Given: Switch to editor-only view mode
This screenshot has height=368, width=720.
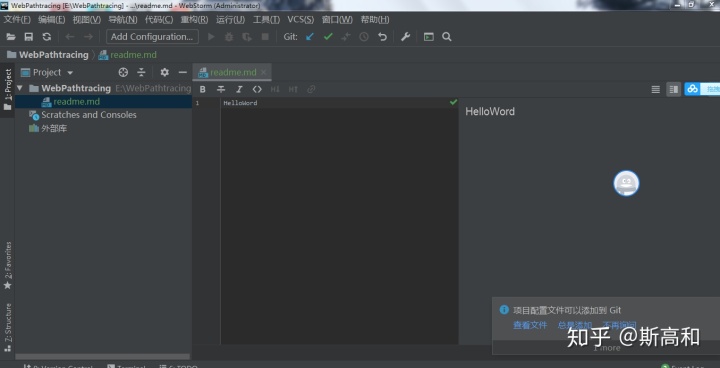Looking at the screenshot, I should 656,89.
